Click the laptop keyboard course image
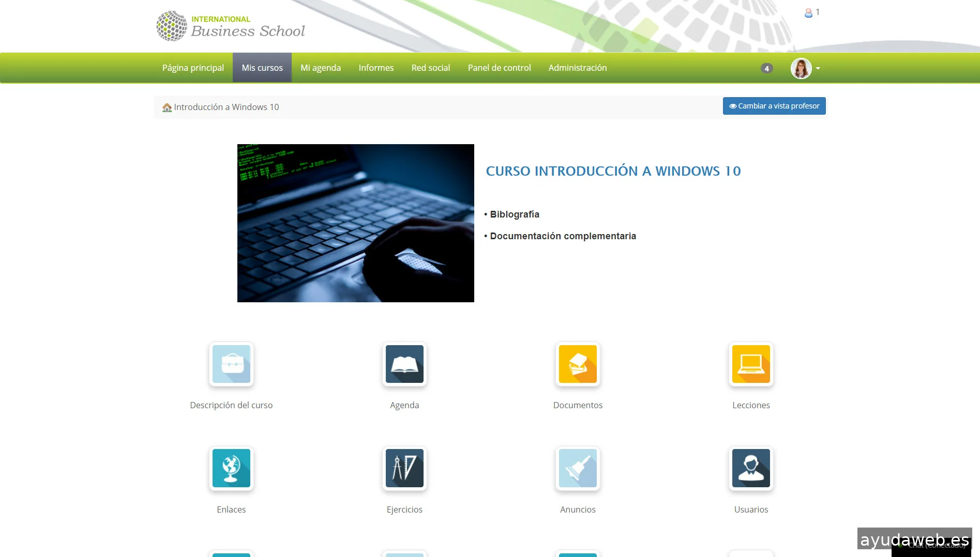This screenshot has height=557, width=980. click(355, 223)
